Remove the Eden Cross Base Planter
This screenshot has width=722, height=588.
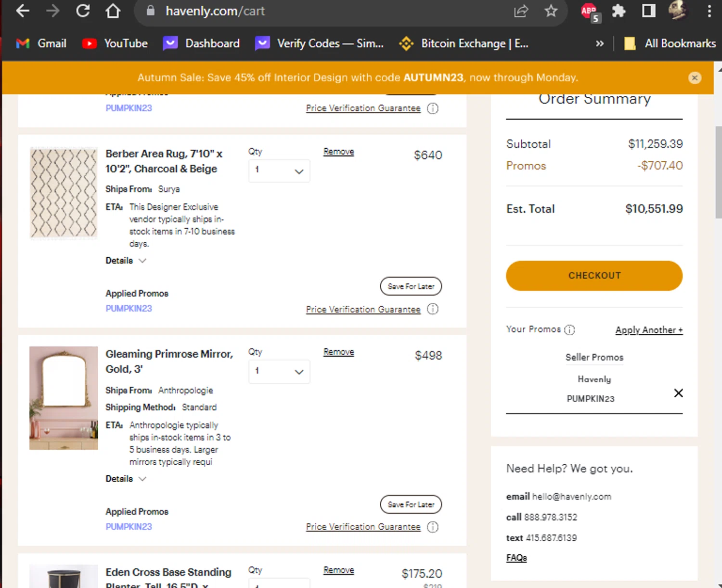(x=338, y=570)
